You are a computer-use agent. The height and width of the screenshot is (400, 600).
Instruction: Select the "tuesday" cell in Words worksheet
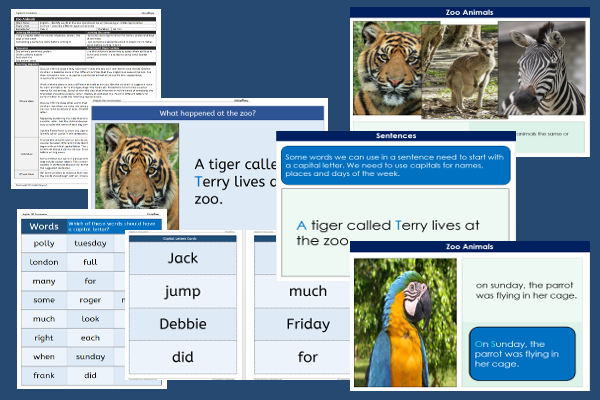point(90,243)
